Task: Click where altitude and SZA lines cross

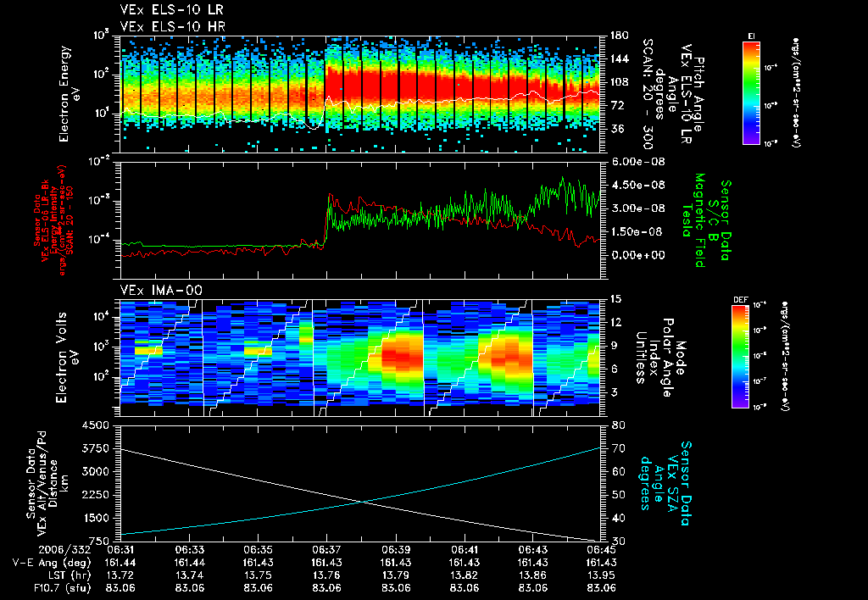Action: tap(363, 502)
